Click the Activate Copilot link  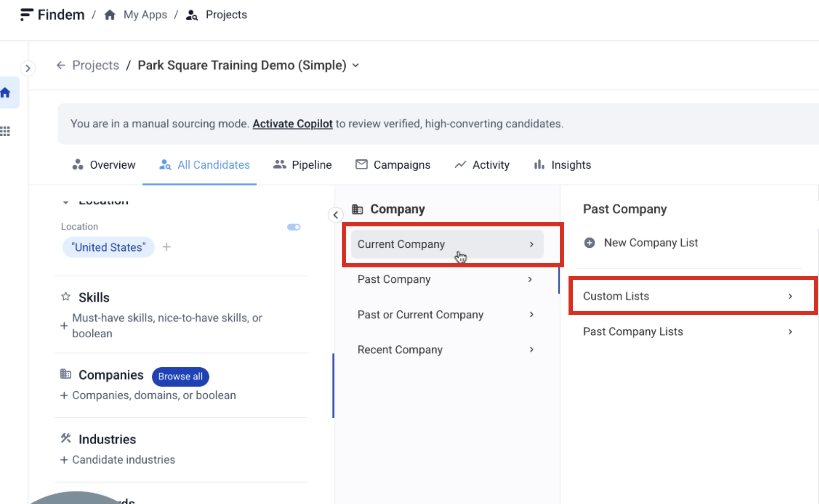click(292, 123)
